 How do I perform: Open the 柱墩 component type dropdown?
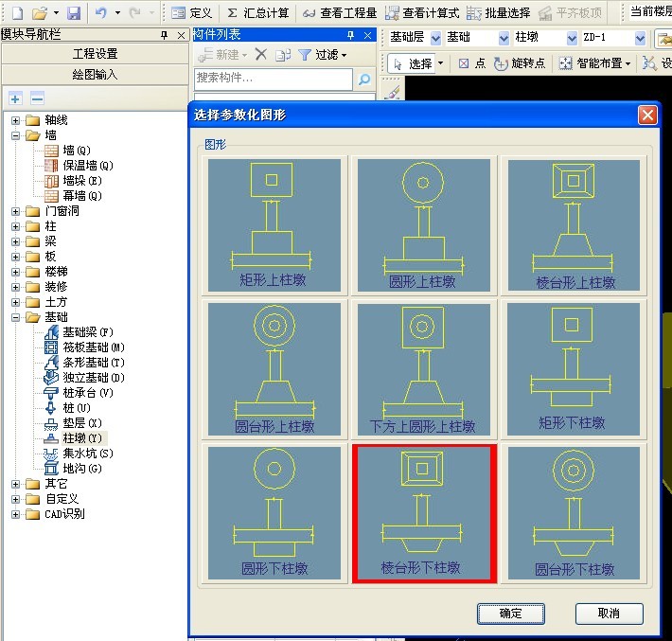(x=572, y=38)
